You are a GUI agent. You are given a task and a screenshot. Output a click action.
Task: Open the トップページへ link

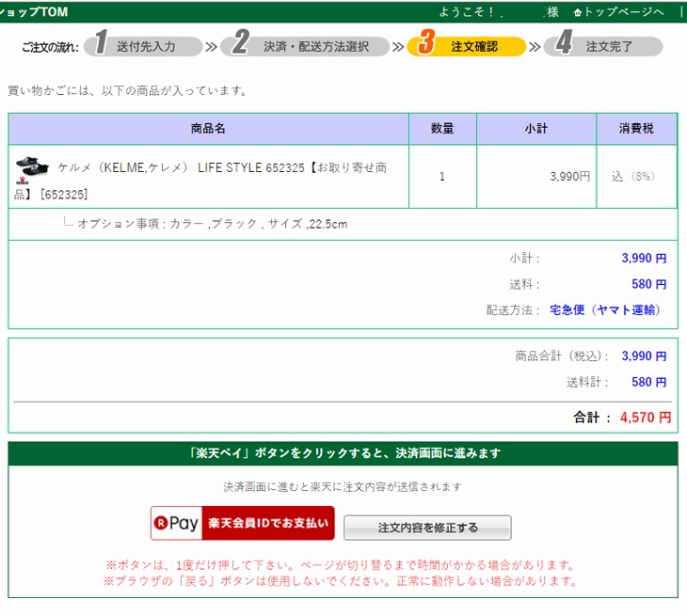pos(624,11)
